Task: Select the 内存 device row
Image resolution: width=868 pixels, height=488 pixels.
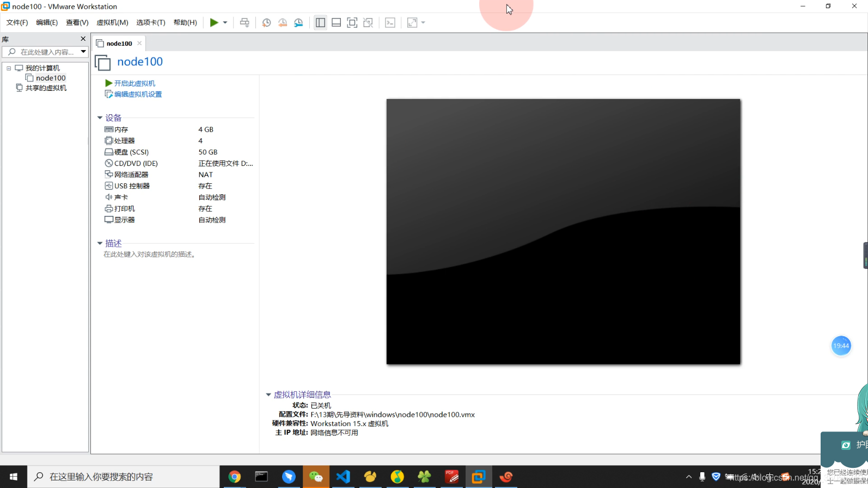Action: 179,129
